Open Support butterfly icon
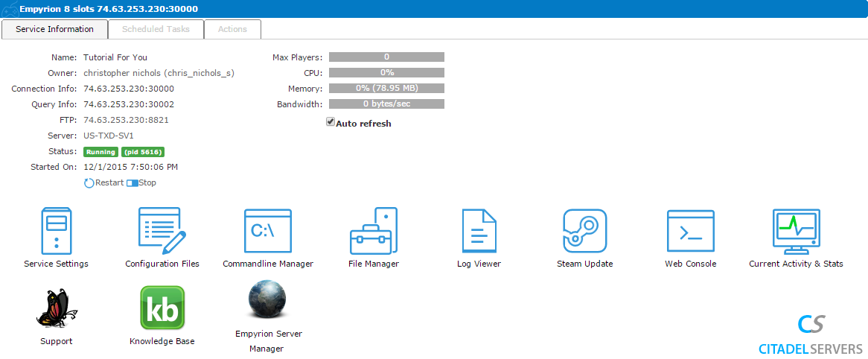The image size is (868, 359). (x=57, y=308)
